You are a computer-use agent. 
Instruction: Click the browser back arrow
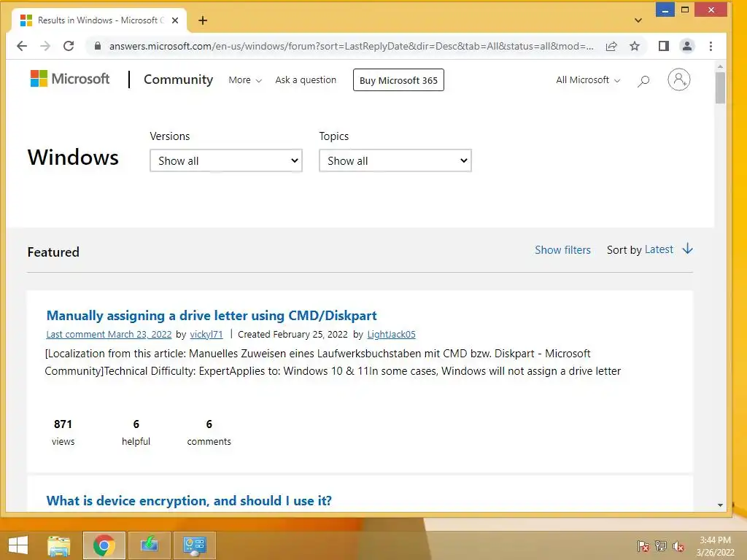click(x=22, y=46)
